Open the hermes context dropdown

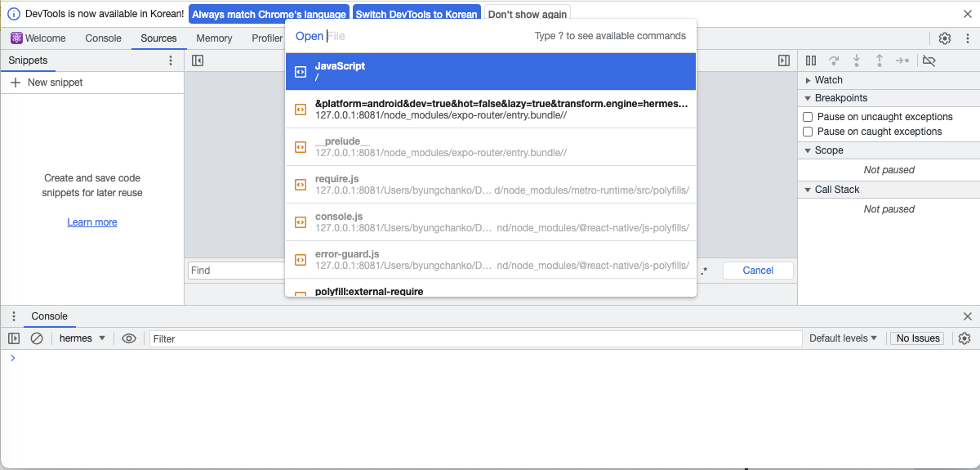click(82, 338)
